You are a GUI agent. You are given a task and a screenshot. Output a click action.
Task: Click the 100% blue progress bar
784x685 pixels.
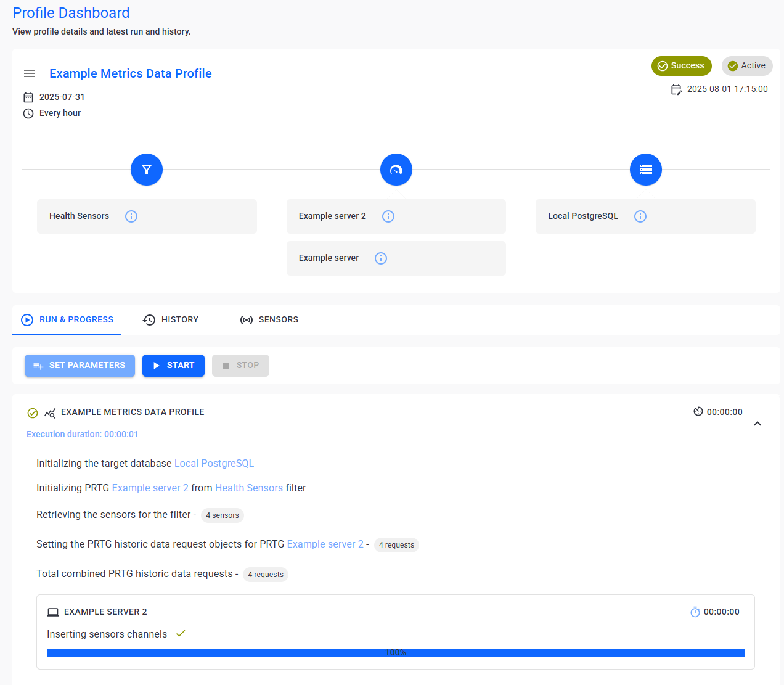coord(396,653)
